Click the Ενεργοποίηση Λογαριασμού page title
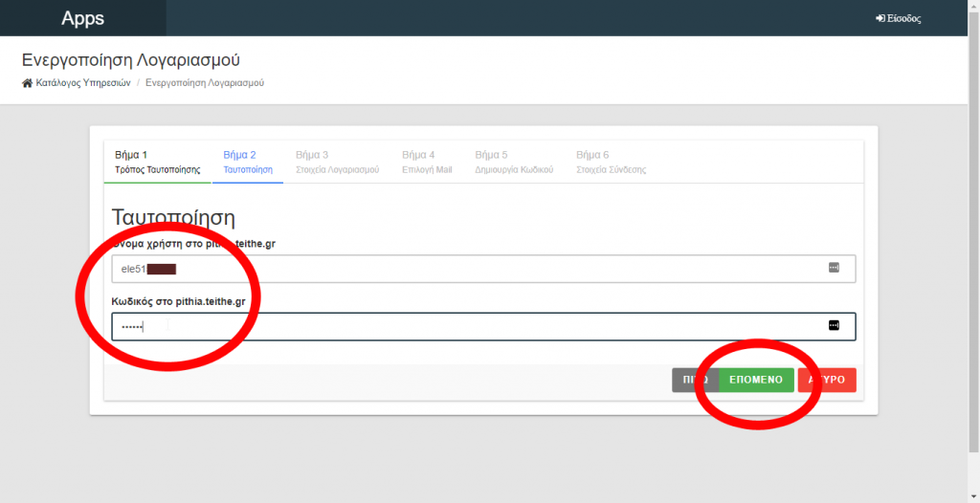This screenshot has width=980, height=503. coord(131,61)
